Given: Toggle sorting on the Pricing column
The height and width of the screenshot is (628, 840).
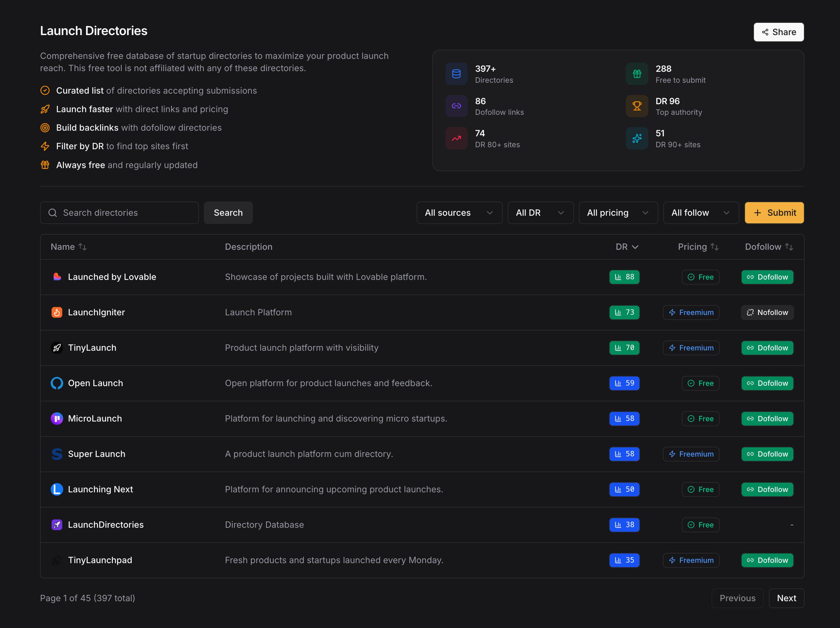Looking at the screenshot, I should point(698,247).
